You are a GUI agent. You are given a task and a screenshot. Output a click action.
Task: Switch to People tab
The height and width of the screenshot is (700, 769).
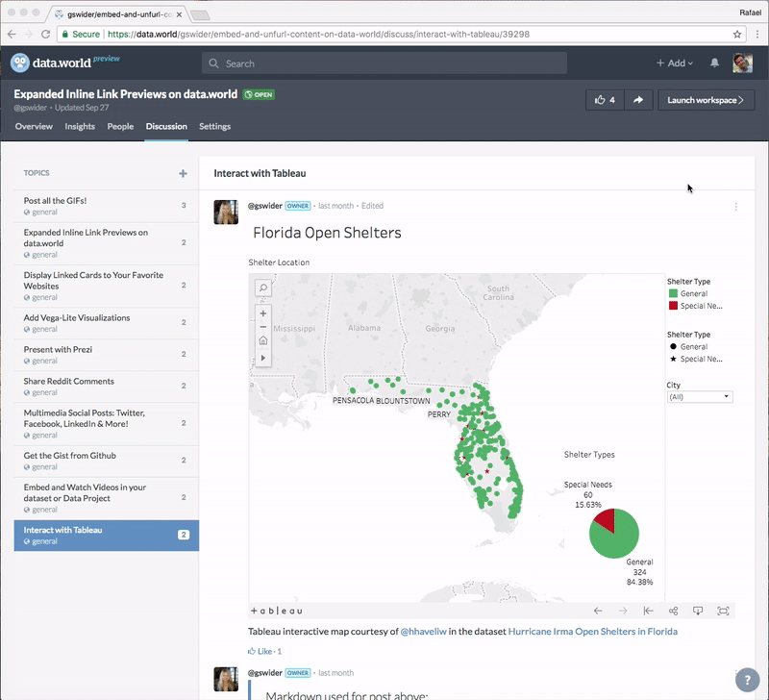coord(120,126)
